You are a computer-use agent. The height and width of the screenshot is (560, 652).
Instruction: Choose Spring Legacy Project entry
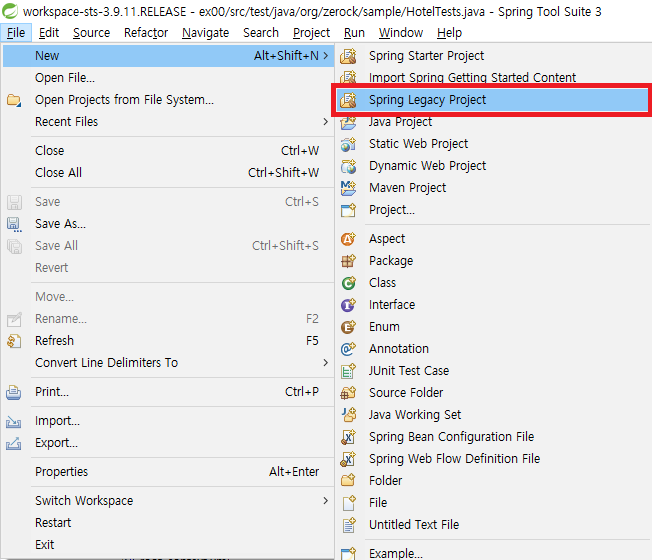point(492,100)
